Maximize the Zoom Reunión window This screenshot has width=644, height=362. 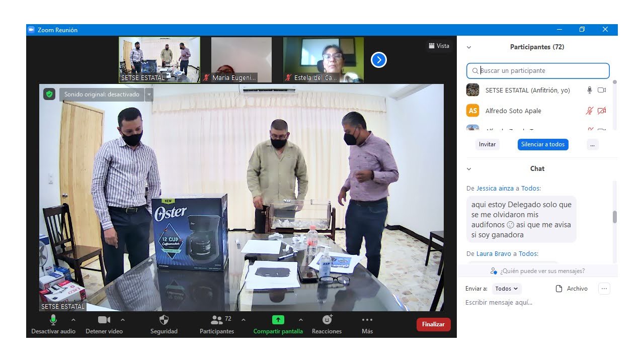pyautogui.click(x=582, y=30)
